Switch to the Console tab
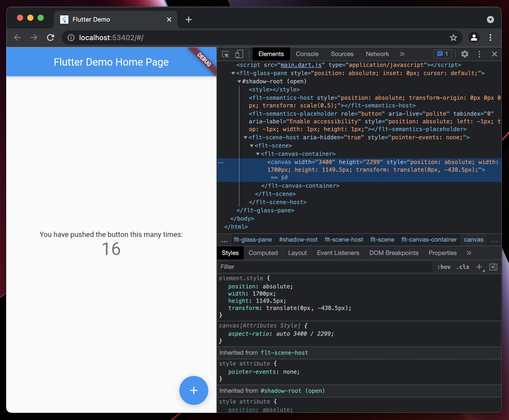Screen dimensions: 509x420 pyautogui.click(x=307, y=54)
